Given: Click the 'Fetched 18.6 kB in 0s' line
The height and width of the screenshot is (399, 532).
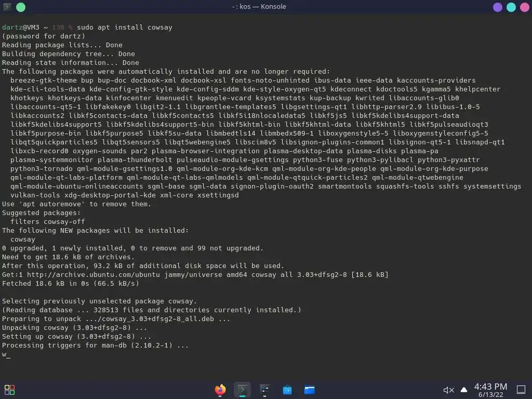Looking at the screenshot, I should (71, 283).
